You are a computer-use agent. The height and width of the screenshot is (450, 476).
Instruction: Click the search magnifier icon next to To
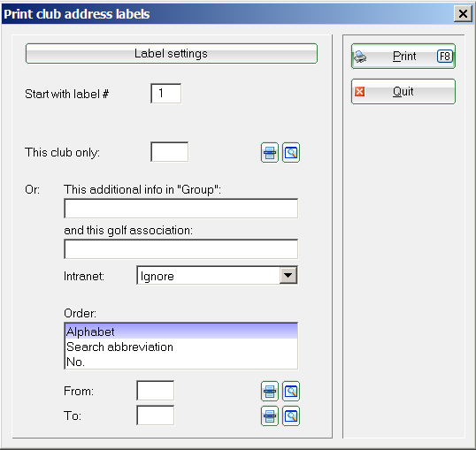[x=291, y=416]
